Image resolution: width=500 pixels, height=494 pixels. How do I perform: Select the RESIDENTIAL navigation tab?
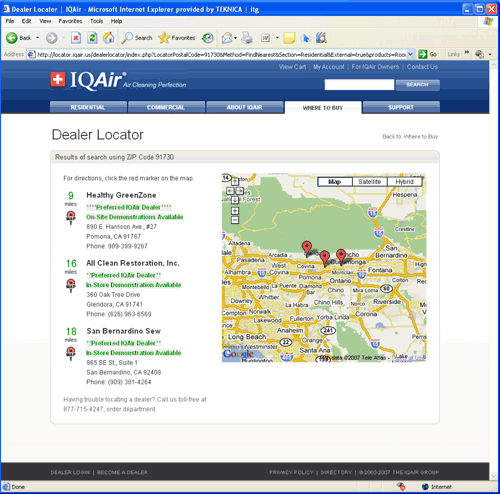click(x=88, y=107)
